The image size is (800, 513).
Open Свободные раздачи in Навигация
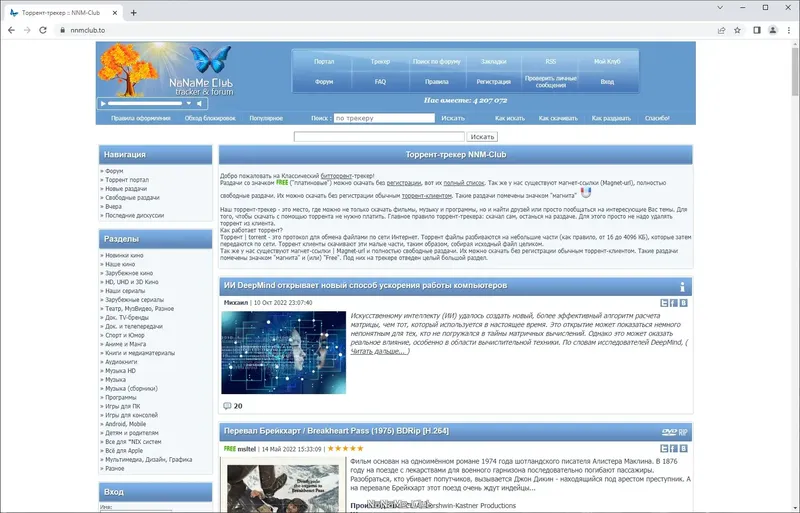coord(132,198)
